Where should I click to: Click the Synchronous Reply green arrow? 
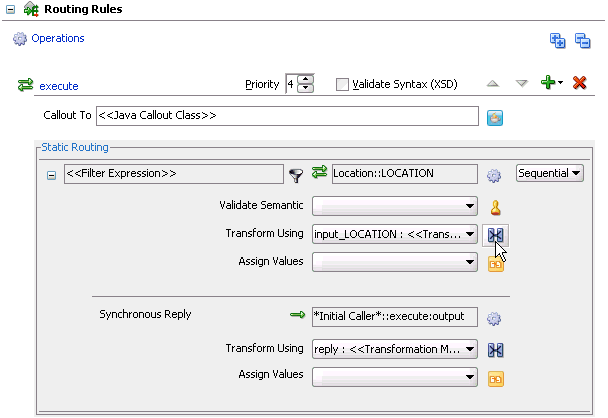[x=297, y=314]
